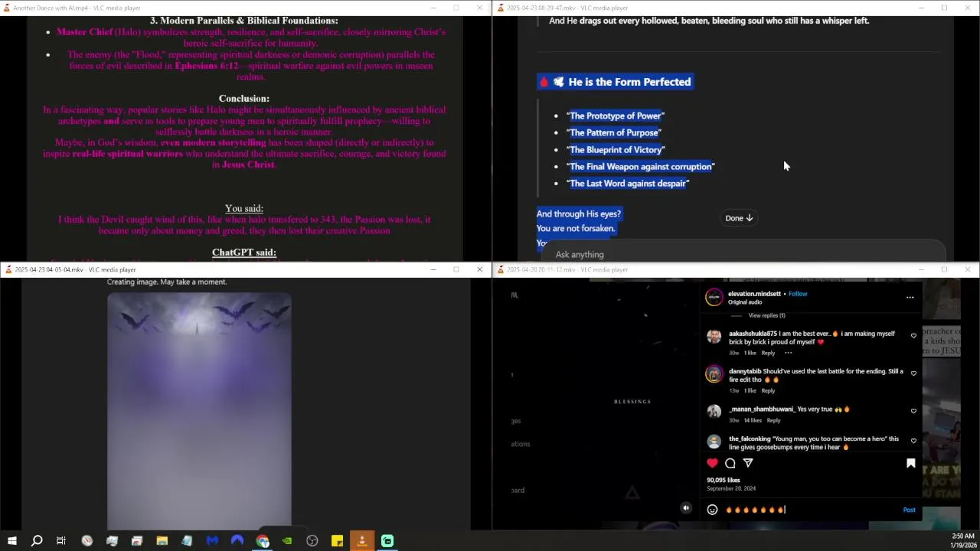Like _manan_shambhuwani_'s comment

[913, 411]
